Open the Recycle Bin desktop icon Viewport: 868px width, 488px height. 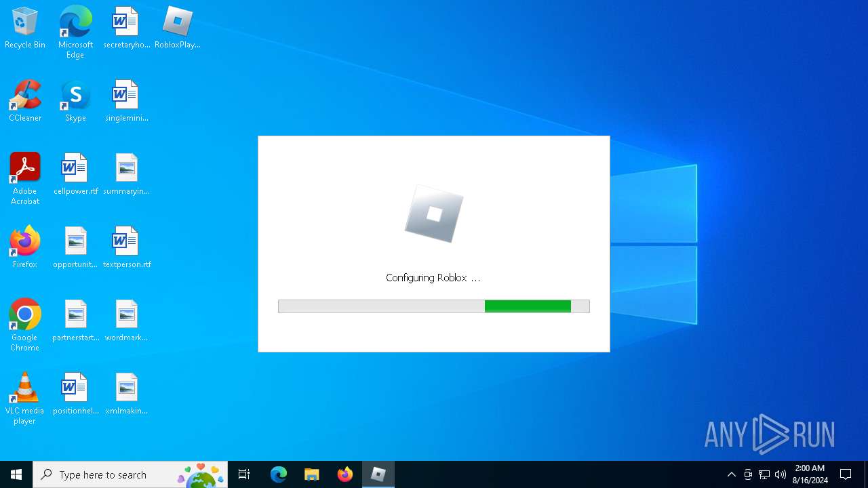[25, 28]
